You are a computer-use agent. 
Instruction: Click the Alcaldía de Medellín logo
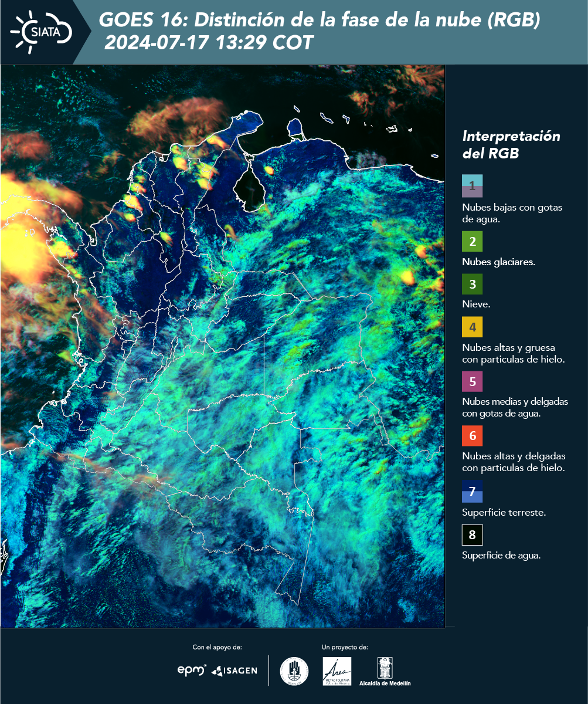(x=385, y=671)
